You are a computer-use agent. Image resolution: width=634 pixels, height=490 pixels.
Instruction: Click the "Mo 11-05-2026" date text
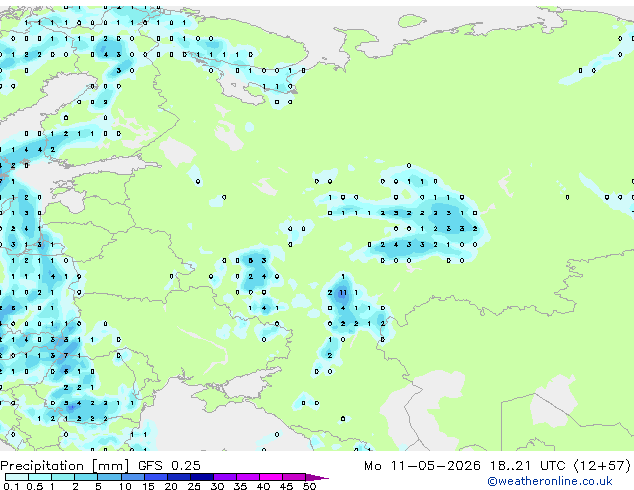[422, 466]
